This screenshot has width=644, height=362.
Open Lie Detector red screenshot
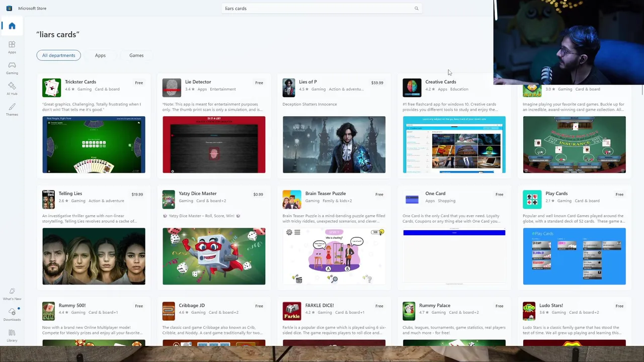[214, 145]
